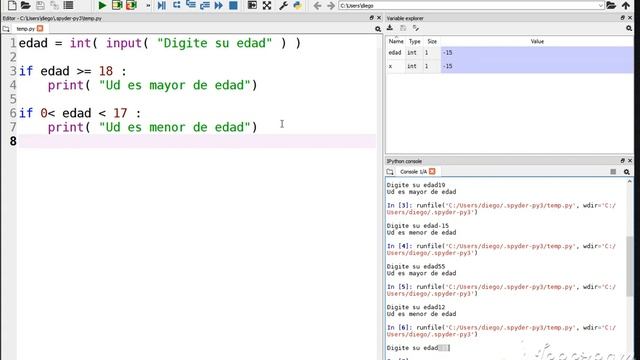Image resolution: width=640 pixels, height=360 pixels.
Task: Select the edad variable row
Action: click(510, 53)
